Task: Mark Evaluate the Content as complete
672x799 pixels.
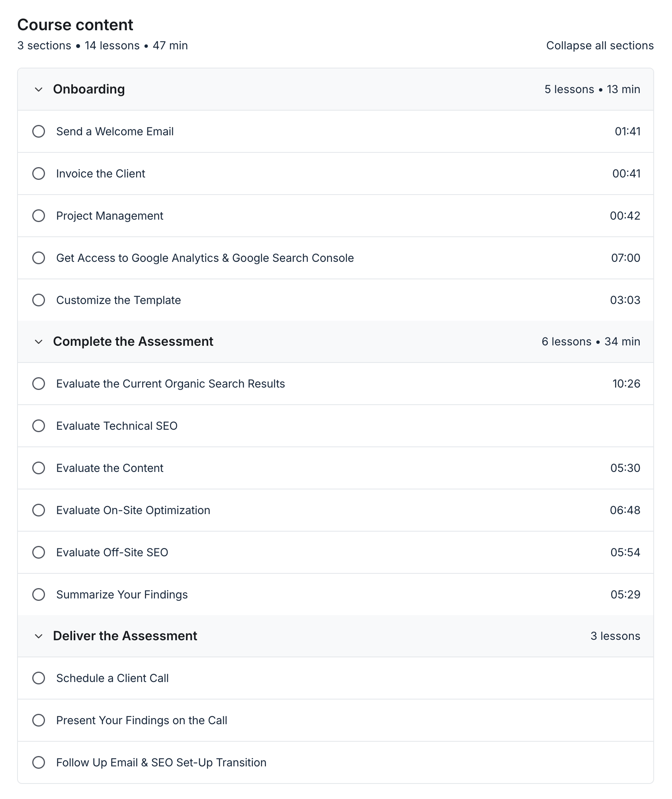Action: coord(39,468)
